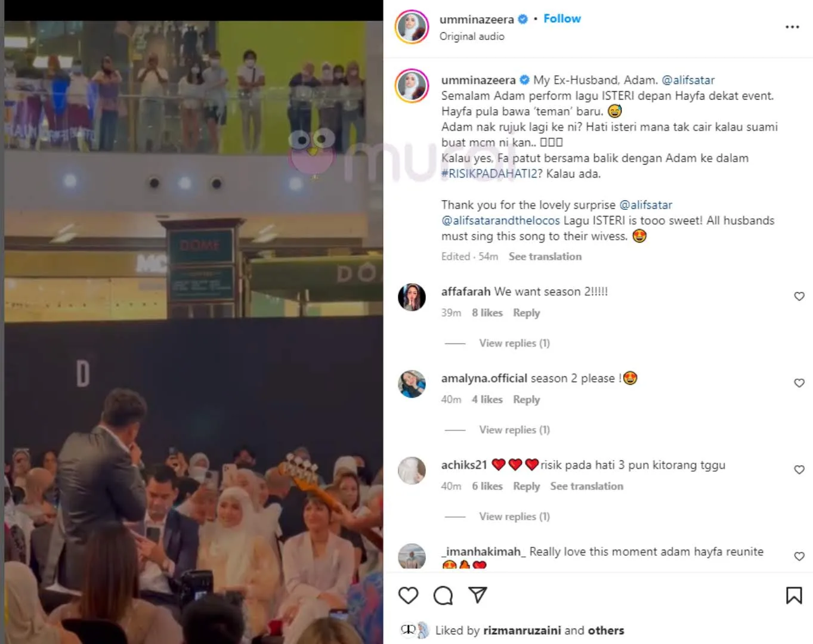Image resolution: width=813 pixels, height=644 pixels.
Task: Follow umminazeera
Action: coord(562,18)
